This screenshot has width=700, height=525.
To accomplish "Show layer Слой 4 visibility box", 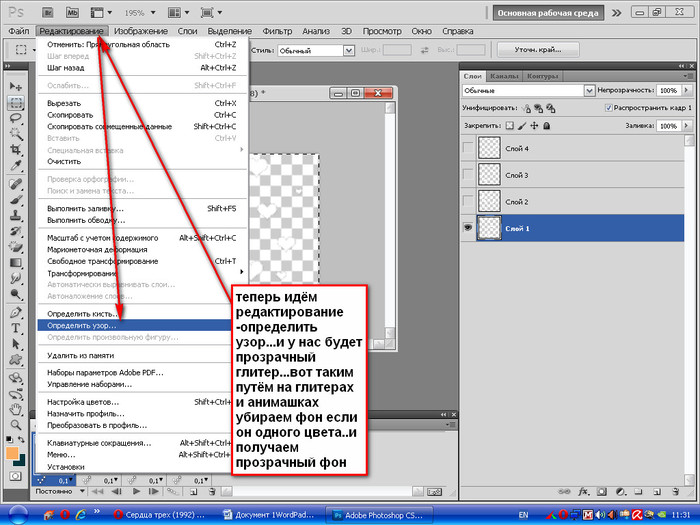I will [x=467, y=149].
